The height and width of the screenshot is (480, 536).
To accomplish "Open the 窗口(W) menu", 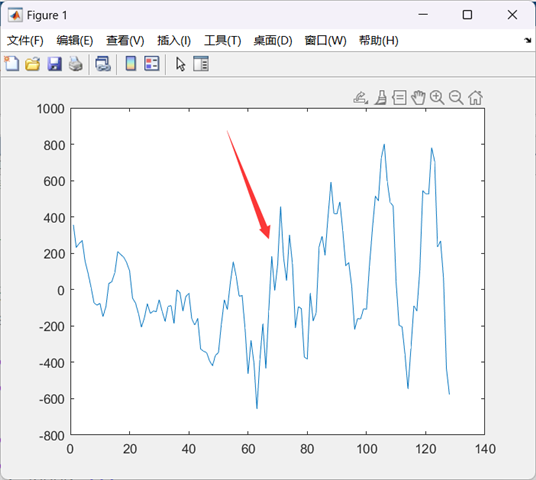I will [x=325, y=41].
